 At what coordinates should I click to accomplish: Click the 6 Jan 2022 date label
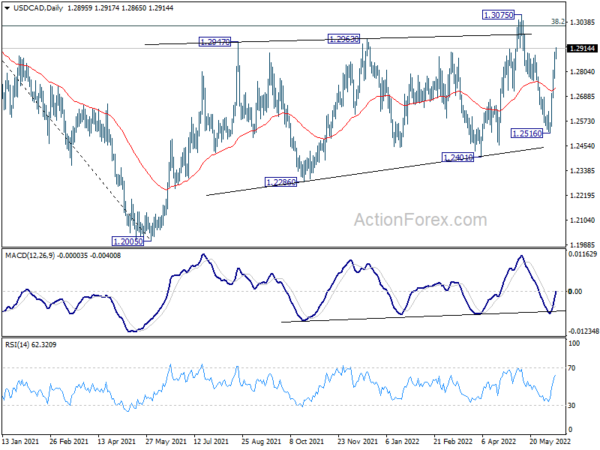[403, 442]
